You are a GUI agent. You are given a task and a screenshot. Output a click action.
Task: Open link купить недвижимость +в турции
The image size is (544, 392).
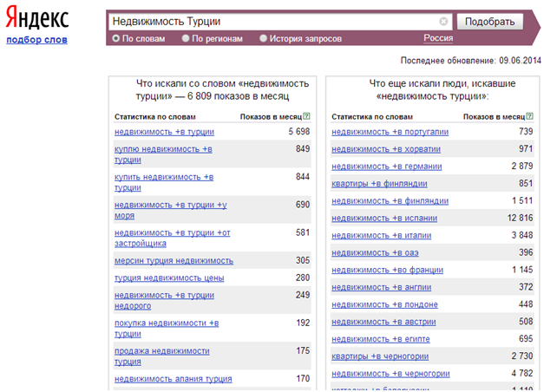tap(164, 182)
